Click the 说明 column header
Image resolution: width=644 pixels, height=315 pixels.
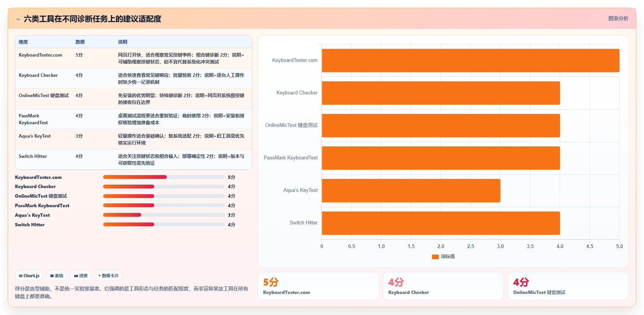[x=123, y=42]
